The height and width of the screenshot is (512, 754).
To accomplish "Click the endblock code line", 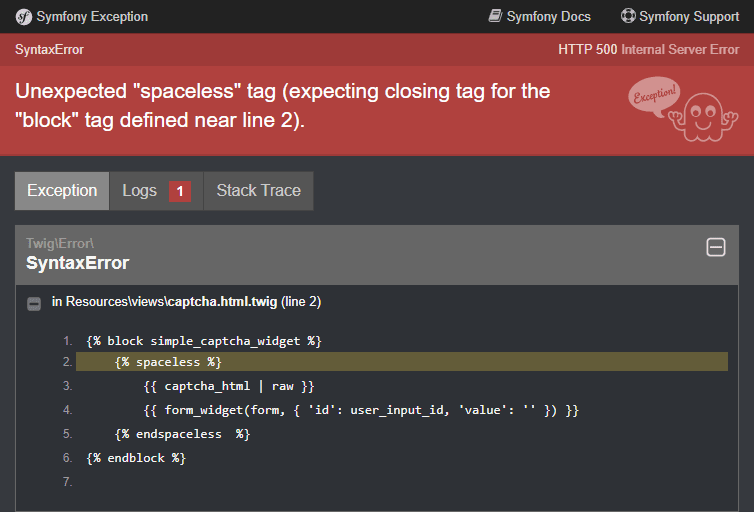I will pyautogui.click(x=136, y=458).
